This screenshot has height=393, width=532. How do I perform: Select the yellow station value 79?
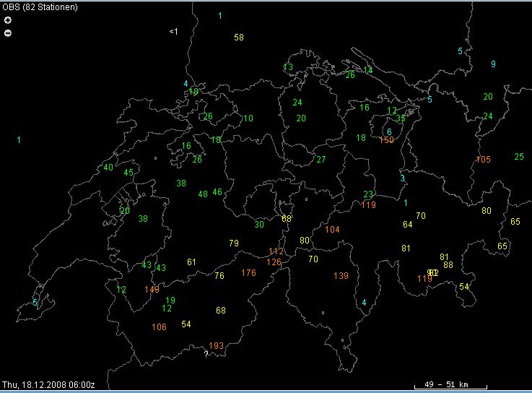[233, 243]
